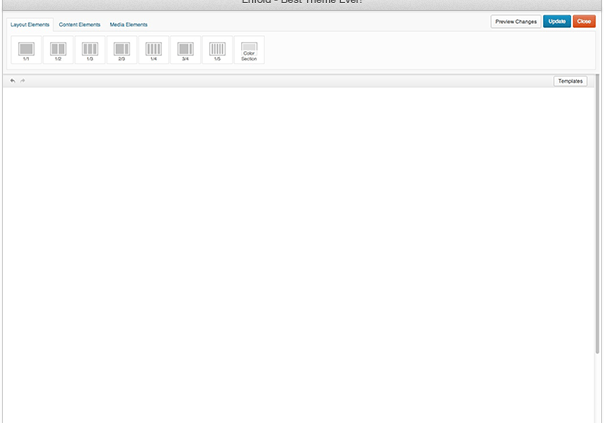Click the orange Close button
The height and width of the screenshot is (423, 604).
pos(584,21)
